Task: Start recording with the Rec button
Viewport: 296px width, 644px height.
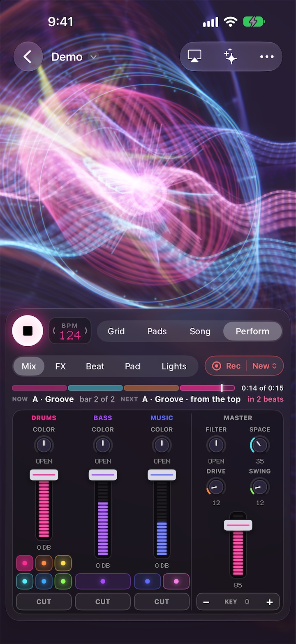Action: pyautogui.click(x=226, y=366)
